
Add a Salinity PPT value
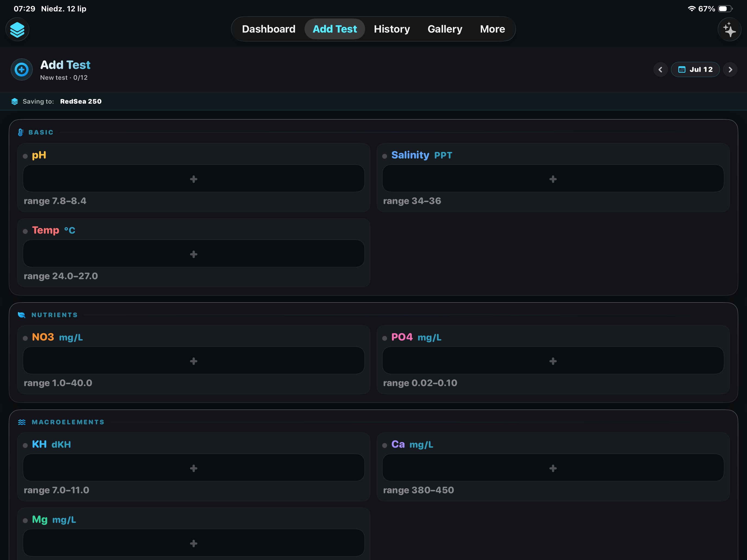[x=553, y=179]
